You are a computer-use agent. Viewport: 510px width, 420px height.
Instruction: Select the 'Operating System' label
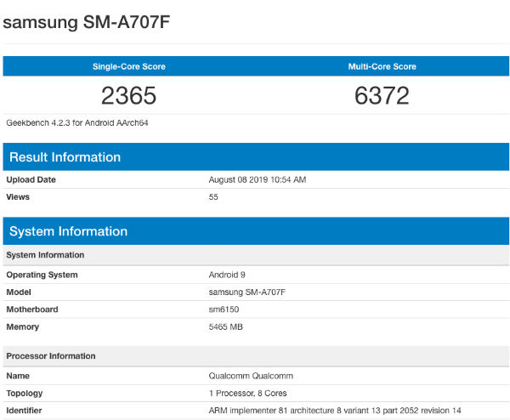click(42, 275)
